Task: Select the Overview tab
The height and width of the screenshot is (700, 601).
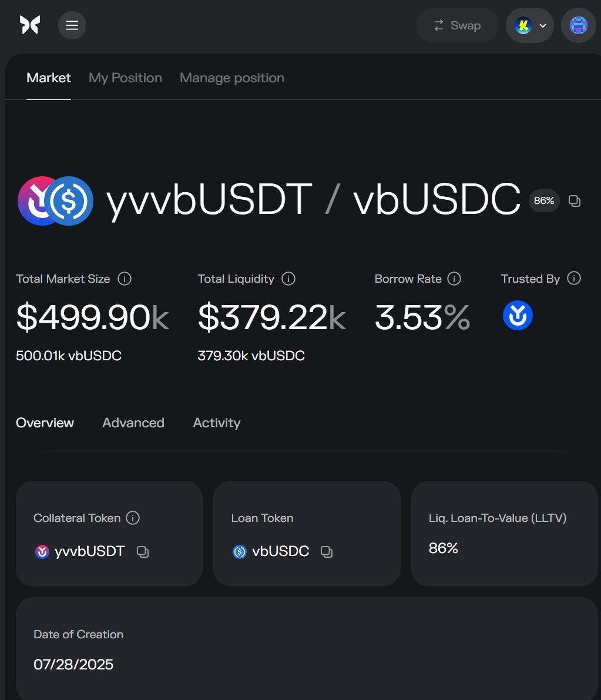Action: click(x=45, y=423)
